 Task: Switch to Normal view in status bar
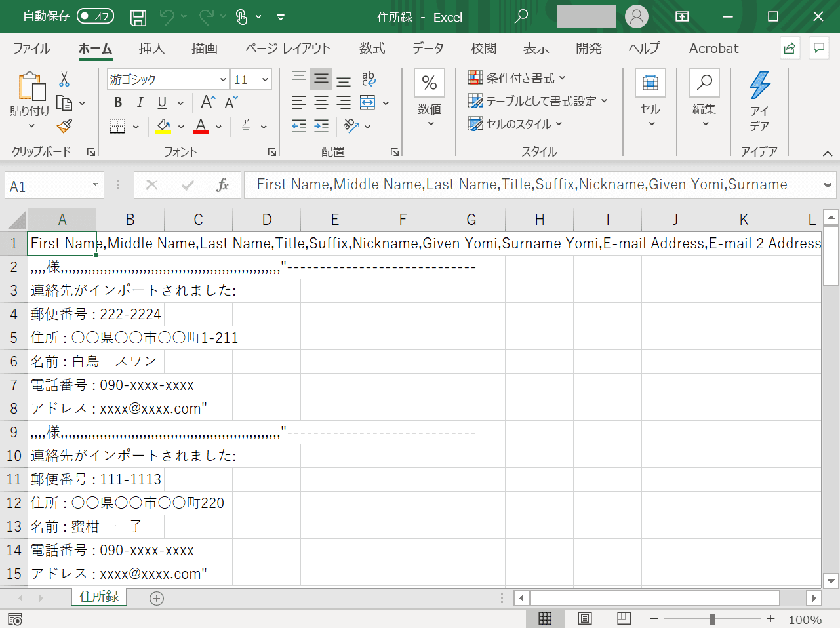coord(545,618)
